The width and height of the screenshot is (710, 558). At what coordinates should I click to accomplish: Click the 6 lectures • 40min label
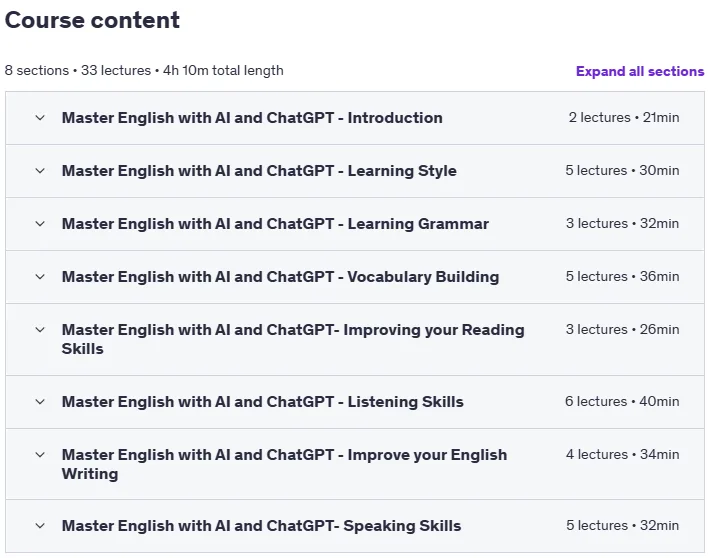pos(622,401)
